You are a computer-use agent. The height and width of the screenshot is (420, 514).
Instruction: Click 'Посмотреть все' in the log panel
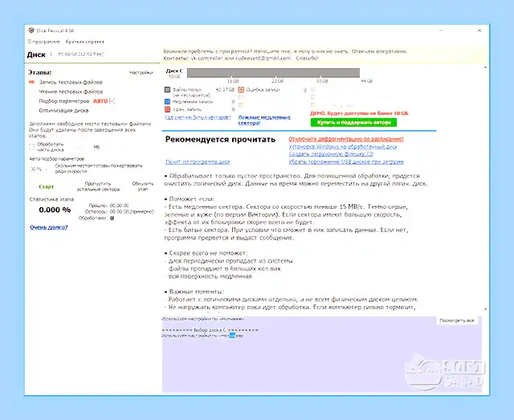[x=457, y=320]
